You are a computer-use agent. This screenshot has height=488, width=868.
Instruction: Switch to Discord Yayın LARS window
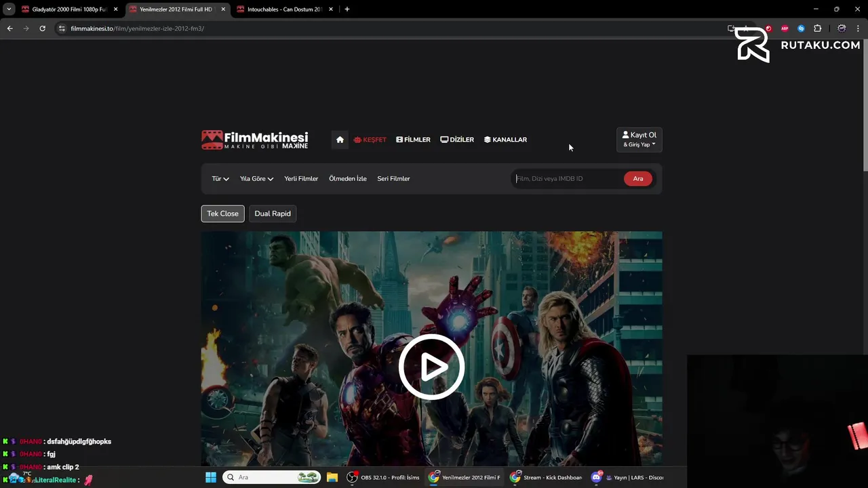coord(628,477)
